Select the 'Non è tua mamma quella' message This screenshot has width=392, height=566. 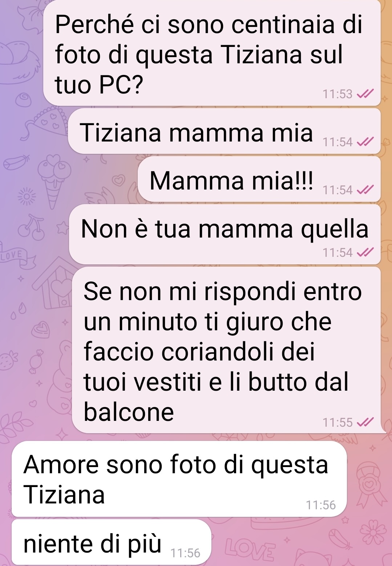(x=225, y=234)
